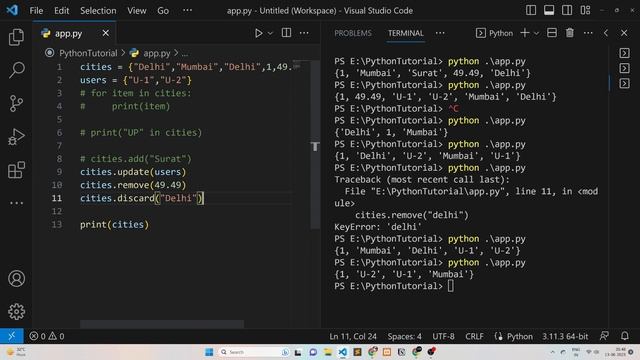The width and height of the screenshot is (640, 360).
Task: Place cursor at terminal prompt input
Action: [451, 286]
